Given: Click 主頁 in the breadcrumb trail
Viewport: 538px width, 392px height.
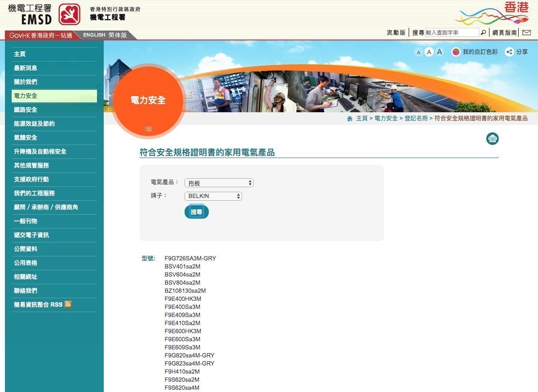Looking at the screenshot, I should pyautogui.click(x=362, y=119).
